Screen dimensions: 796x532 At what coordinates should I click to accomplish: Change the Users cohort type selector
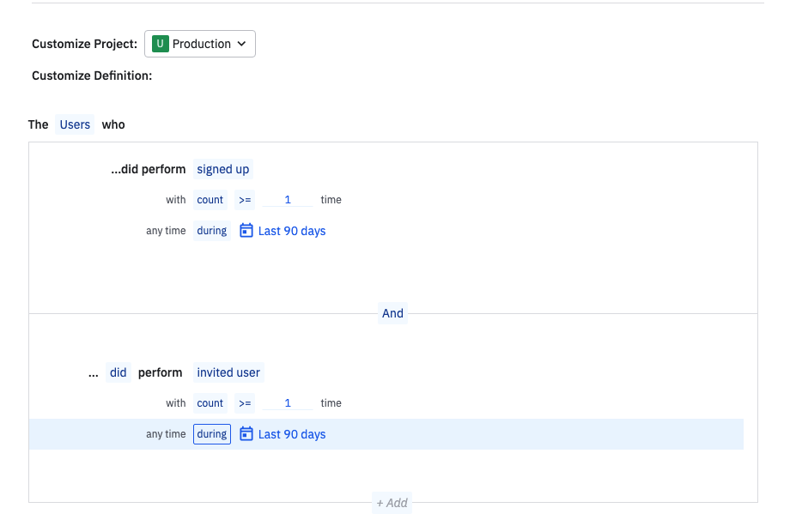[75, 124]
